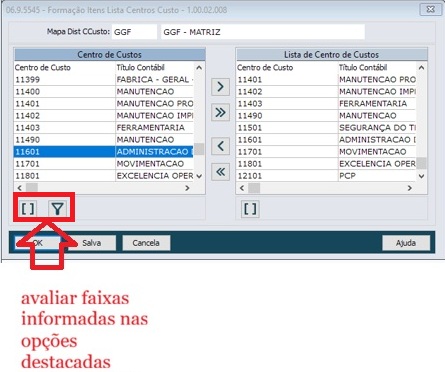Click the GGF - MATRIZ description field

(263, 32)
